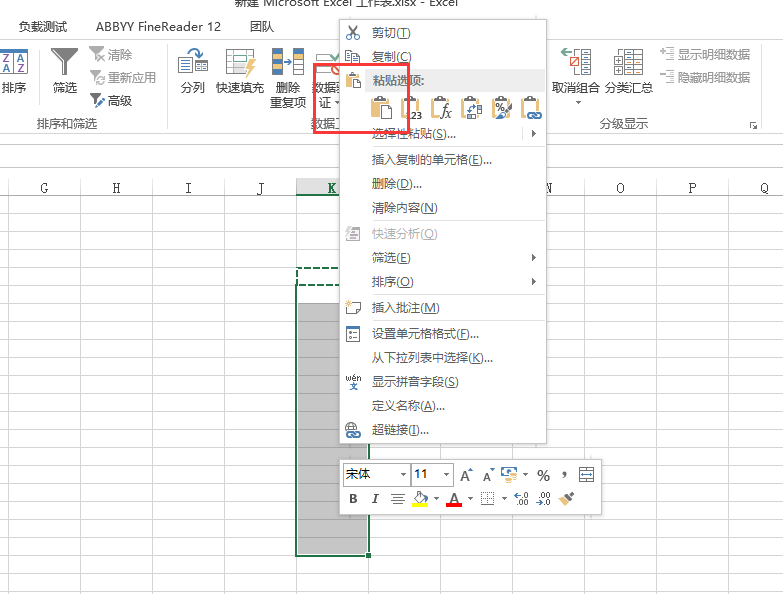Apply comma style in mini toolbar
The height and width of the screenshot is (594, 783).
click(x=564, y=475)
